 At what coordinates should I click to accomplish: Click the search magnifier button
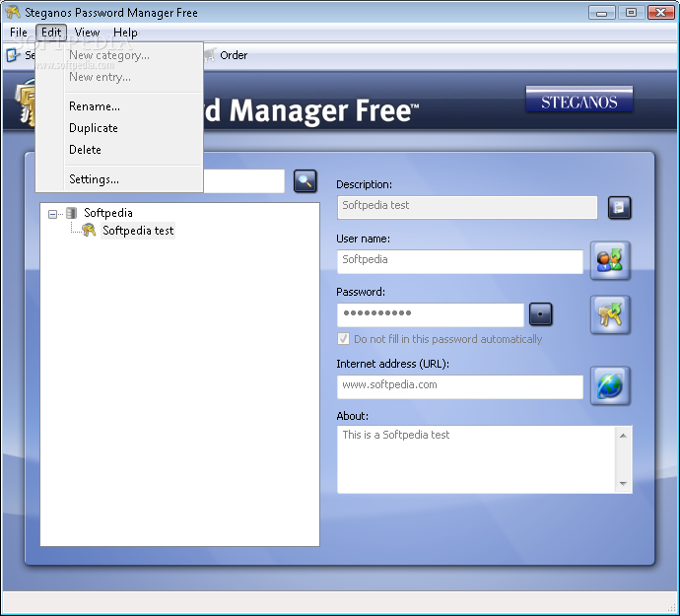pos(305,181)
